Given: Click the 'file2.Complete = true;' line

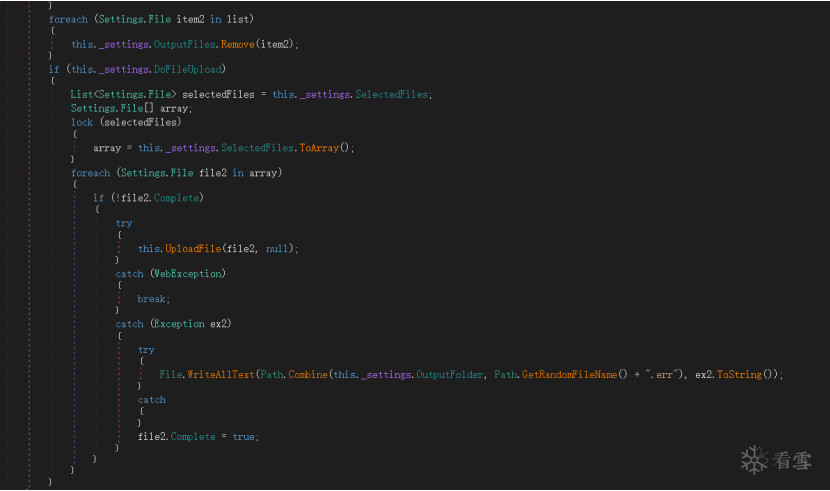Looking at the screenshot, I should pyautogui.click(x=199, y=437).
